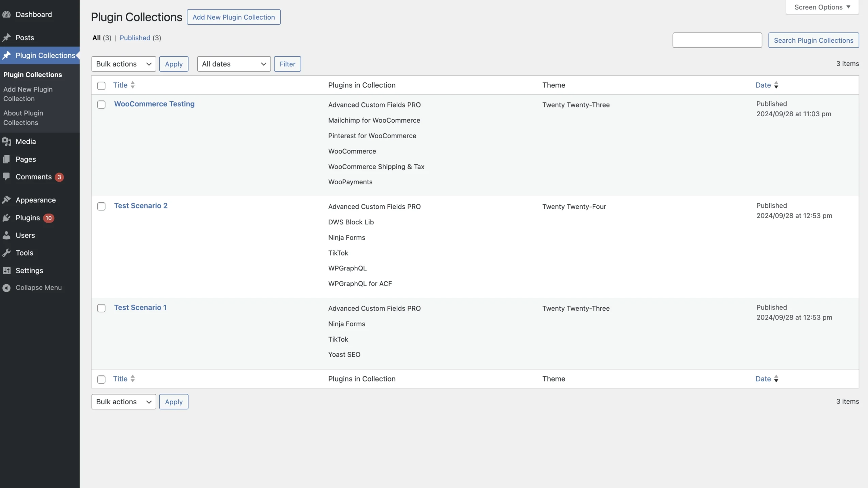Click the Filter button
Viewport: 868px width, 488px height.
click(288, 64)
